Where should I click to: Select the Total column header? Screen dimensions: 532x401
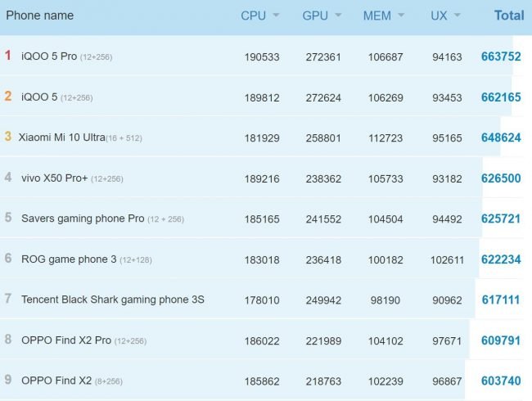pos(509,16)
